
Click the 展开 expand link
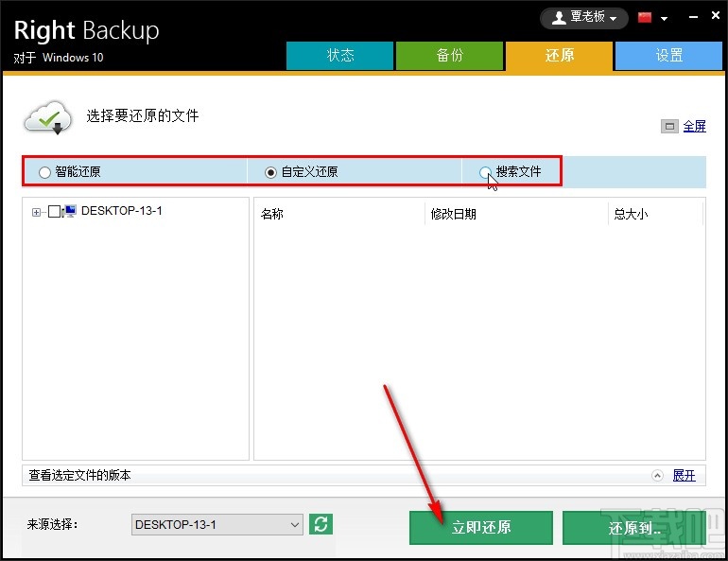(x=684, y=476)
